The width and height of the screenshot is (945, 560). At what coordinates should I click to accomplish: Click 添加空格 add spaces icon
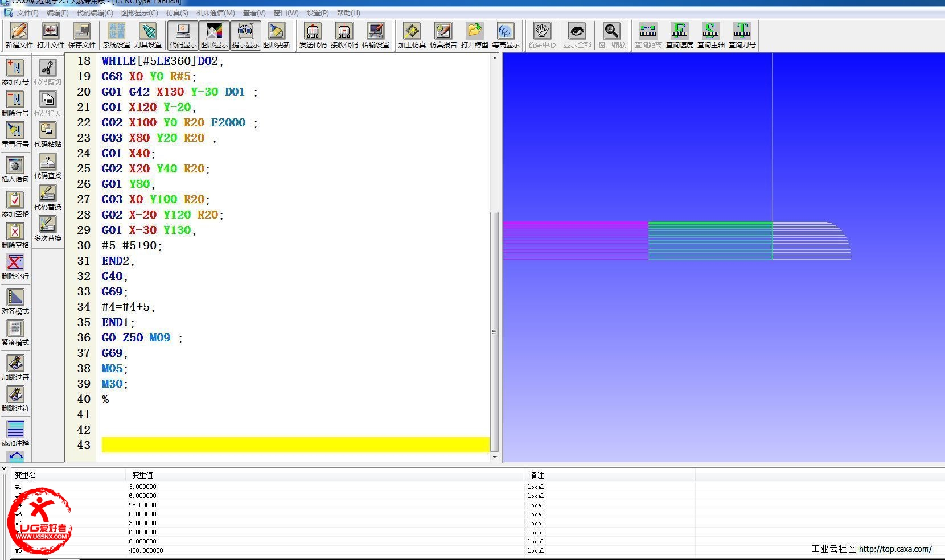point(15,204)
